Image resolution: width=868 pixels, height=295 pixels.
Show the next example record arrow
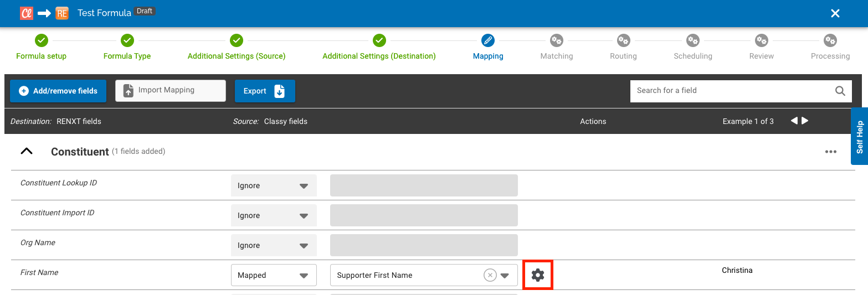805,121
